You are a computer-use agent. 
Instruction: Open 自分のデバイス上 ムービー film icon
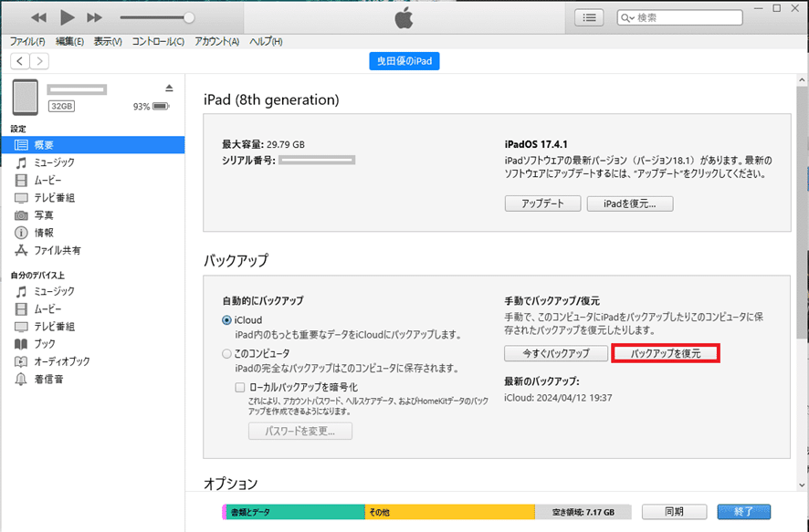[21, 309]
